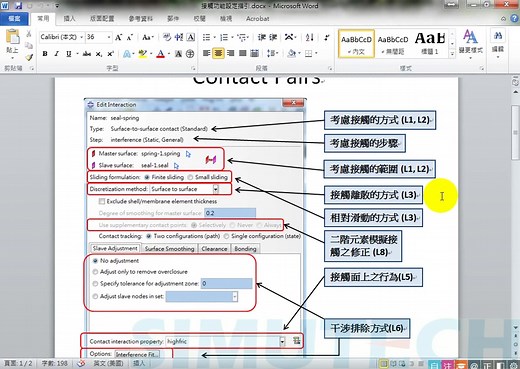The image size is (520, 369).
Task: Apply the 內文 Normal style
Action: click(x=356, y=44)
